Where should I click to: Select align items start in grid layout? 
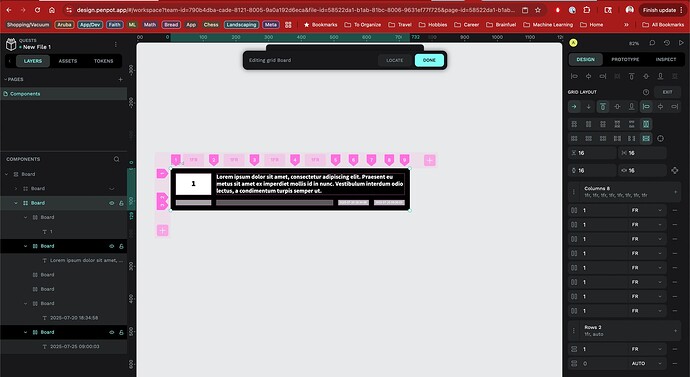[x=603, y=106]
